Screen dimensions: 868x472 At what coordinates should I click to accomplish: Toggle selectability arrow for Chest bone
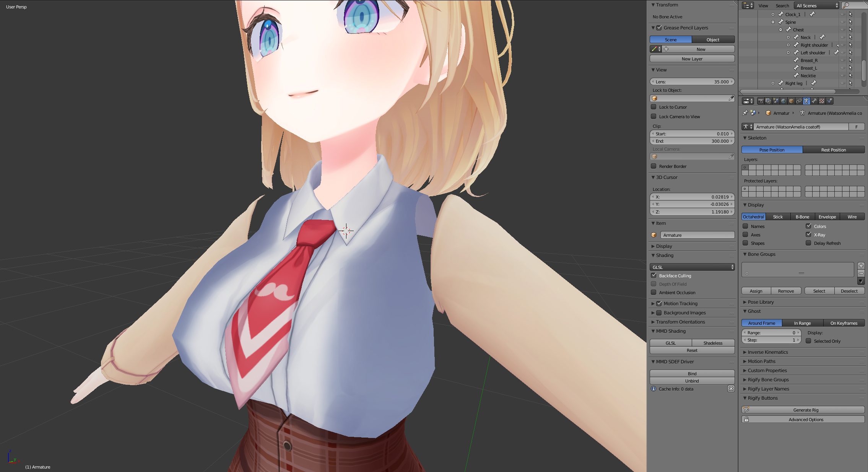[851, 29]
